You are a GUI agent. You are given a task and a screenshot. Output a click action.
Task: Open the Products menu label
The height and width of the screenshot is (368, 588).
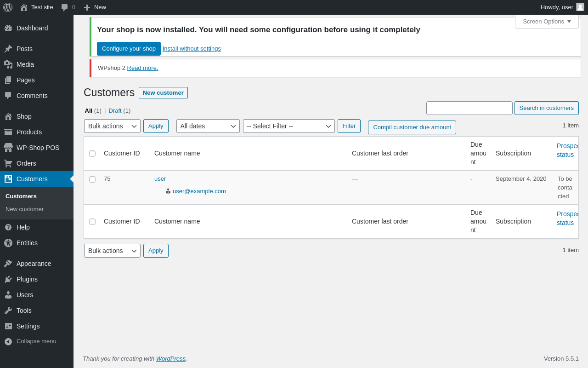(x=29, y=132)
